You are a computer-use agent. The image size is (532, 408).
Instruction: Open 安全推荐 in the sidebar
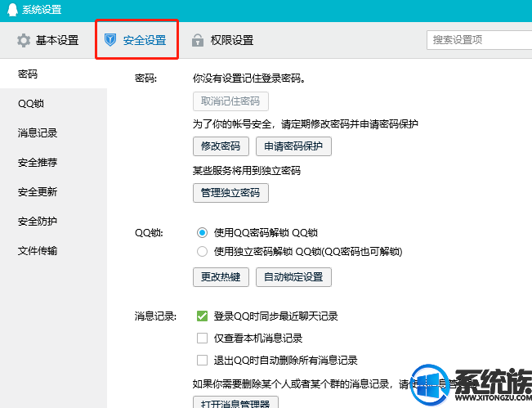click(x=53, y=162)
